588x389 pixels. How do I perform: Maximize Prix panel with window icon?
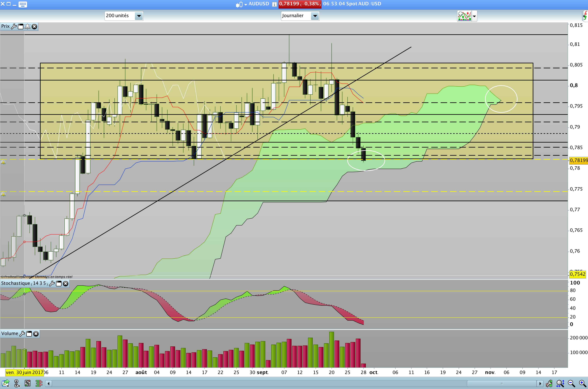(x=21, y=27)
